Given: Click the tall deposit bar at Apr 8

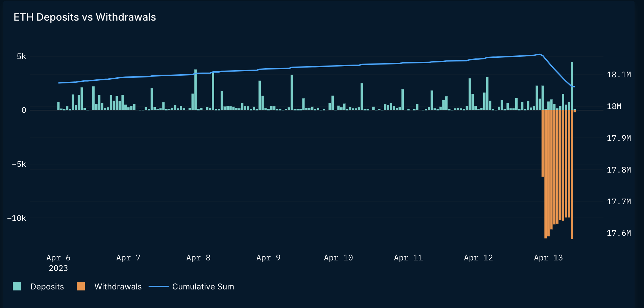Looking at the screenshot, I should click(196, 90).
